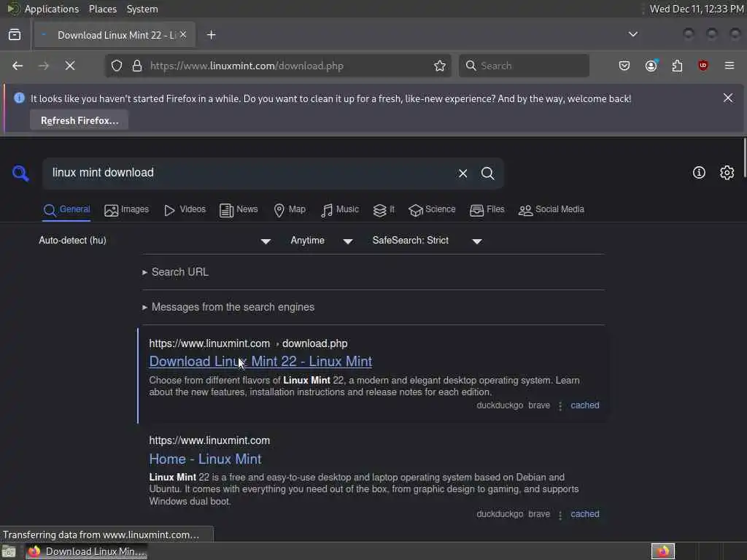Screen dimensions: 747x560
Task: Switch to the Science category
Action: click(432, 209)
